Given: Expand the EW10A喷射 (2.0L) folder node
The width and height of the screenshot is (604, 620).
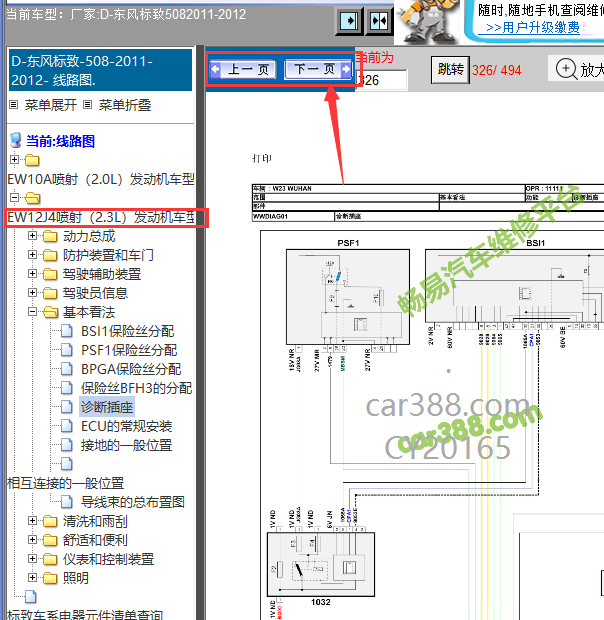Looking at the screenshot, I should (15, 159).
